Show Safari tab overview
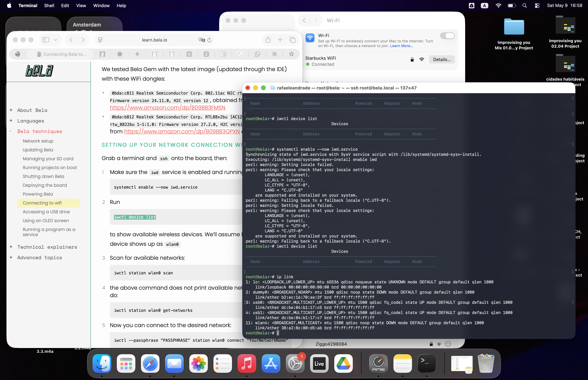The width and height of the screenshot is (588, 380). point(292,40)
